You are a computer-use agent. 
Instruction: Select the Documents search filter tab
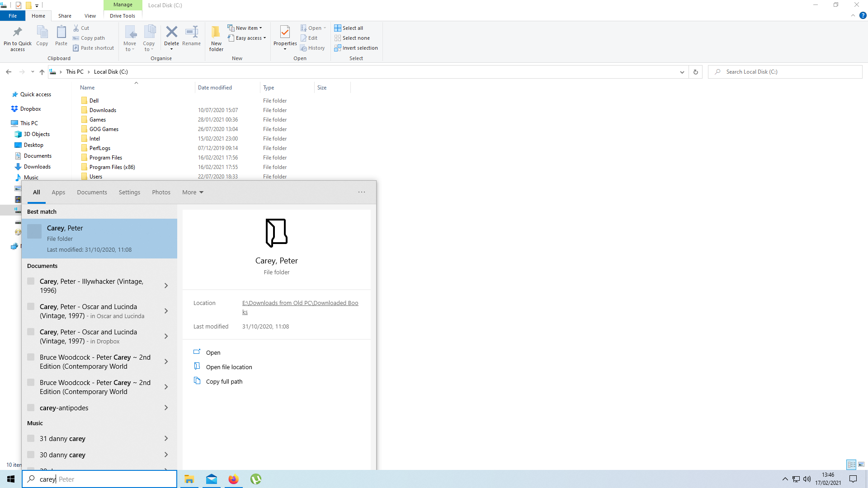[x=92, y=192]
